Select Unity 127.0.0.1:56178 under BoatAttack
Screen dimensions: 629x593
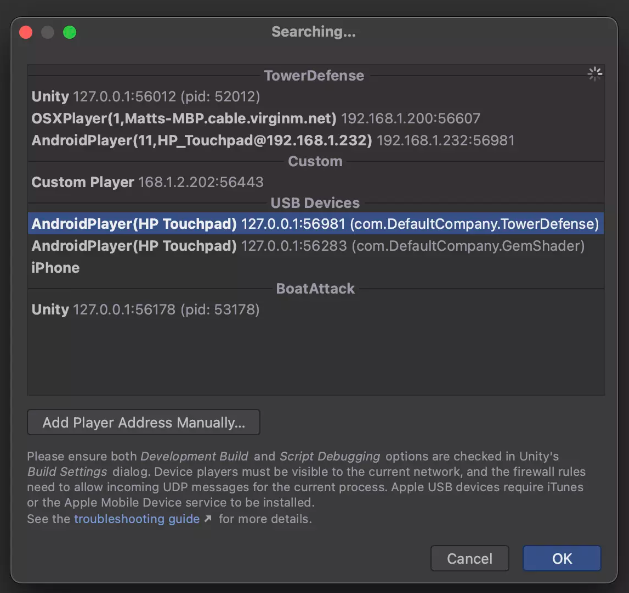pos(146,310)
